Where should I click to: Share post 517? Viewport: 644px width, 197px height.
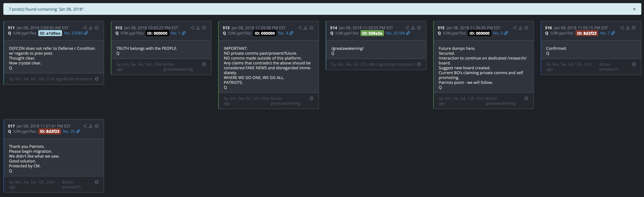tap(85, 126)
